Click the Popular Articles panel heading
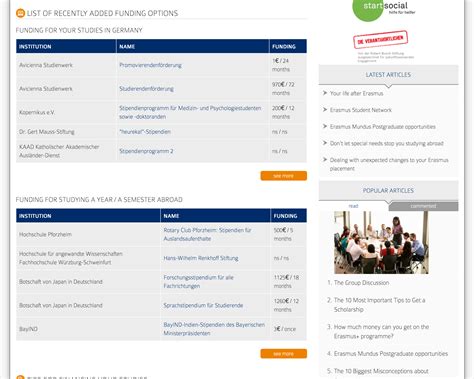Viewport: 474px width, 379px height. (x=388, y=190)
